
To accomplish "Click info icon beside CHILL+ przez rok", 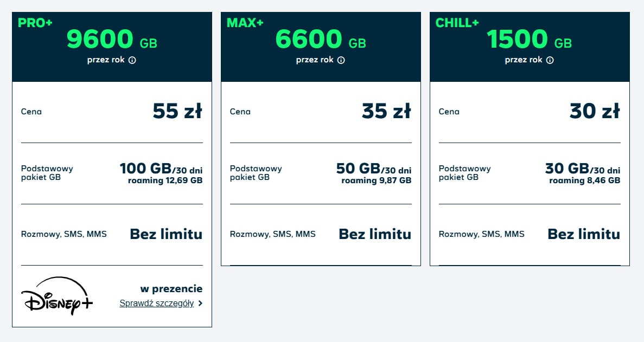I will coord(550,60).
